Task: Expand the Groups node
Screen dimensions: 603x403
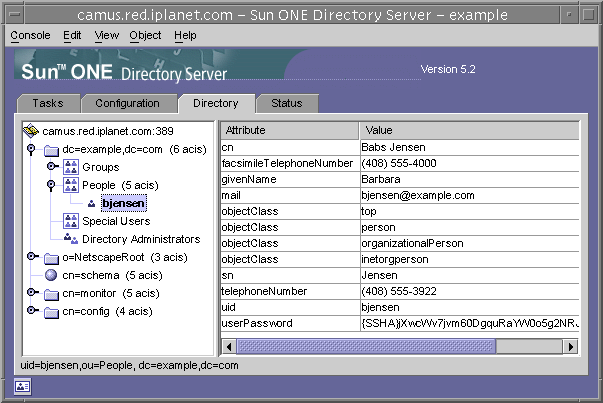Action: tap(52, 166)
